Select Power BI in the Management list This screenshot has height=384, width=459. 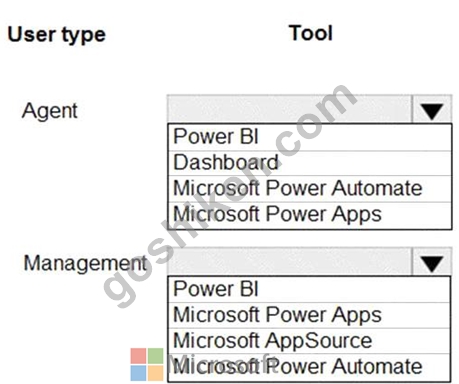coord(309,289)
